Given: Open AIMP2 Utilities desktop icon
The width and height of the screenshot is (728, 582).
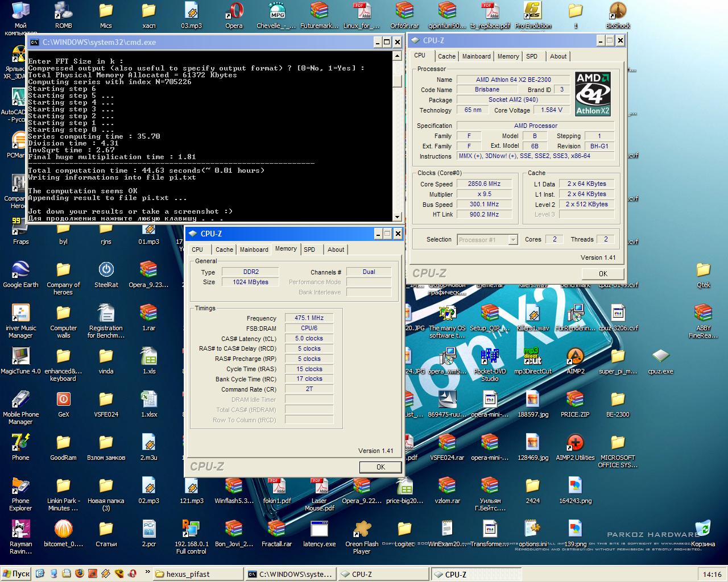Looking at the screenshot, I should 575,447.
